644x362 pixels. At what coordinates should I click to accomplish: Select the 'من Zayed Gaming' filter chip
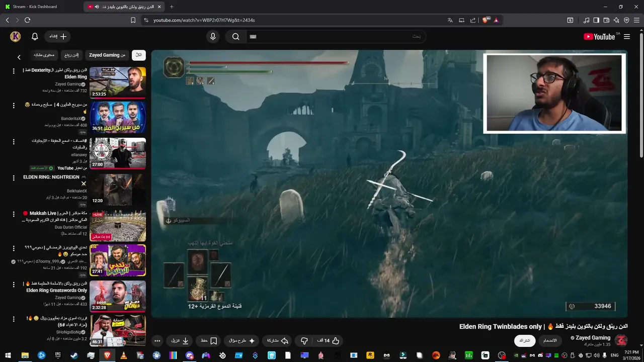(x=107, y=55)
